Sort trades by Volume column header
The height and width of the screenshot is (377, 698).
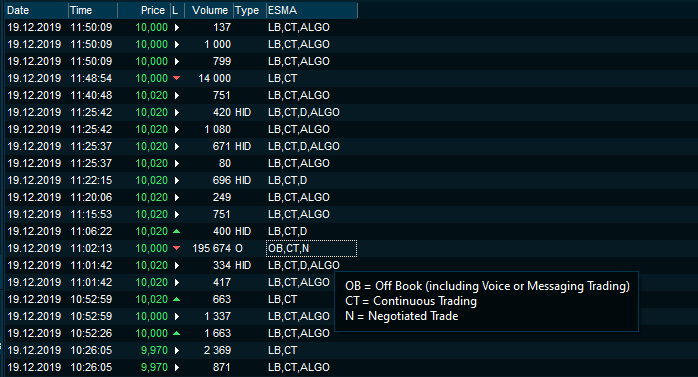[209, 10]
